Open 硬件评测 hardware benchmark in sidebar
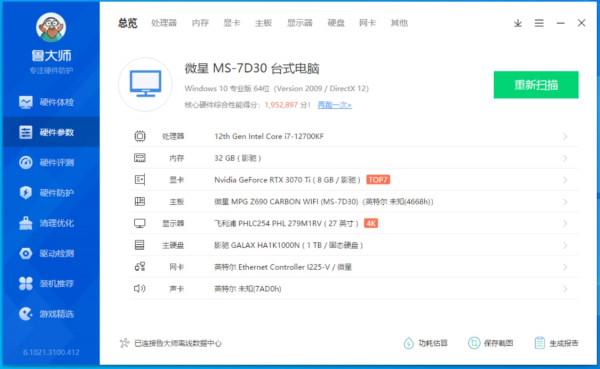The width and height of the screenshot is (600, 369). click(46, 163)
